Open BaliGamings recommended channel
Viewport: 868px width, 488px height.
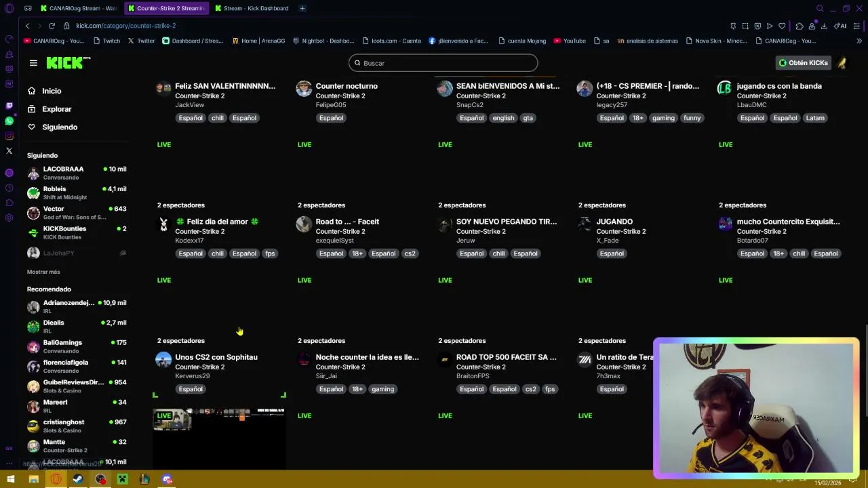(77, 346)
